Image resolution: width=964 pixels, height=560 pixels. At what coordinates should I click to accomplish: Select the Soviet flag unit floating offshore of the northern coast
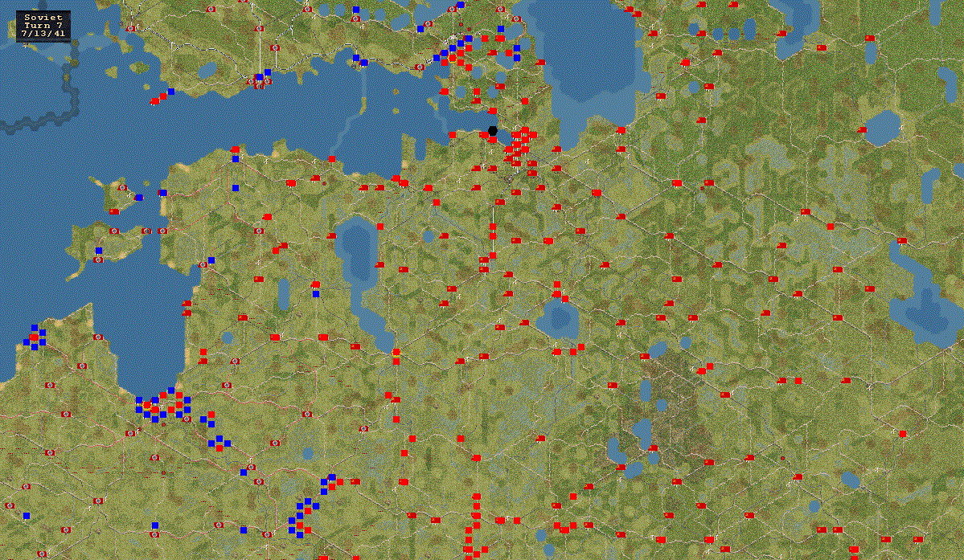[x=155, y=102]
